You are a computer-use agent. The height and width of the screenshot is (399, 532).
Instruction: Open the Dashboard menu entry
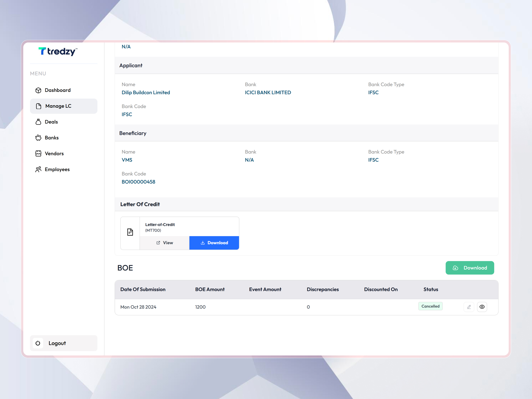[x=57, y=90]
